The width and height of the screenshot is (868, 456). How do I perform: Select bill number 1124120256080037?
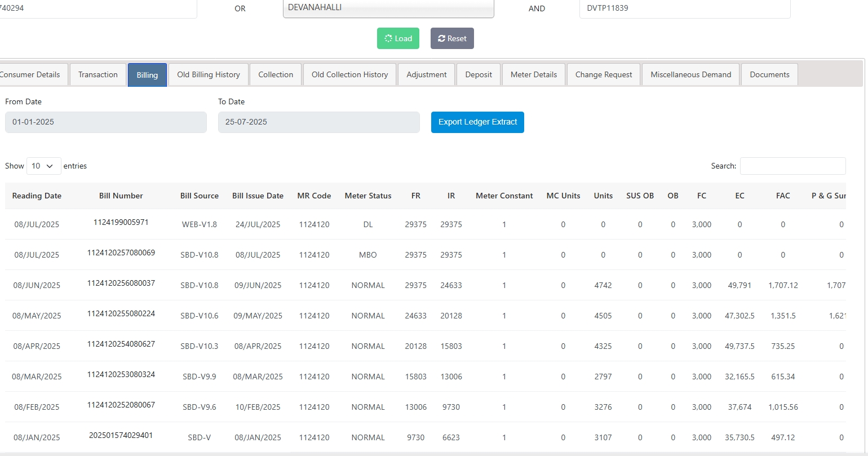coord(121,283)
